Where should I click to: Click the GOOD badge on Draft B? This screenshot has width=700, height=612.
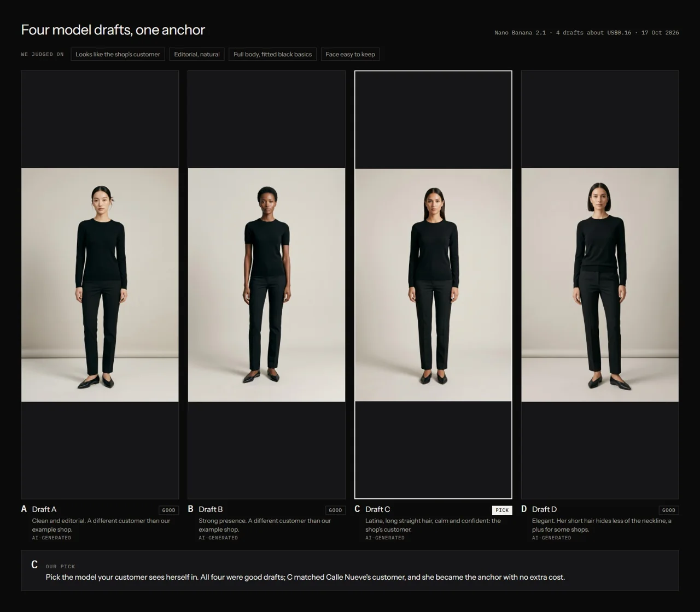pos(336,510)
